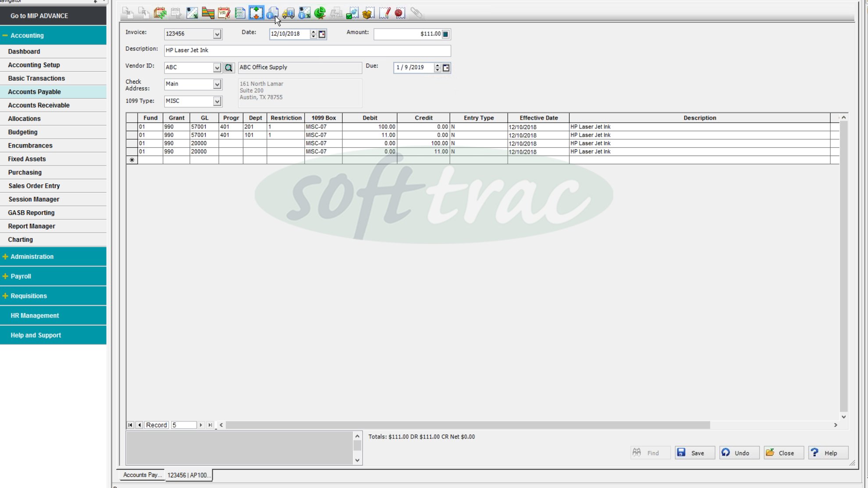Open Fixed Assets in the navigator
Viewport: 868px width, 488px height.
coord(53,159)
